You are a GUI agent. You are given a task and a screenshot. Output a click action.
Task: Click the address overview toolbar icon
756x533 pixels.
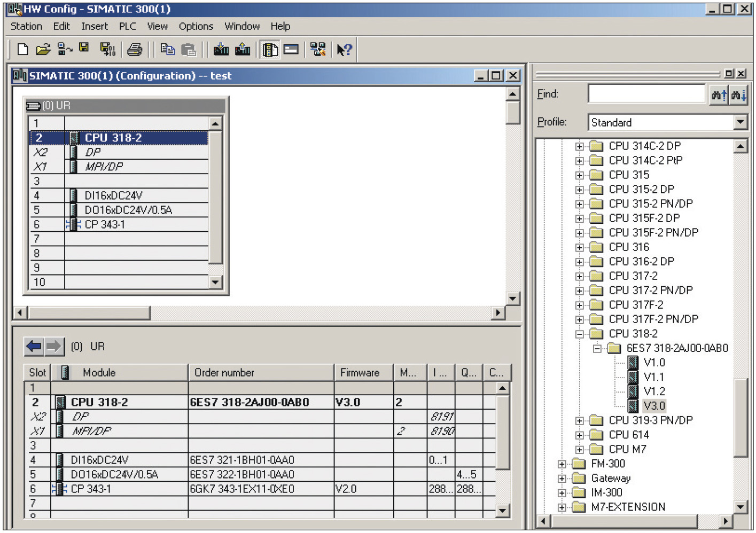tap(291, 50)
